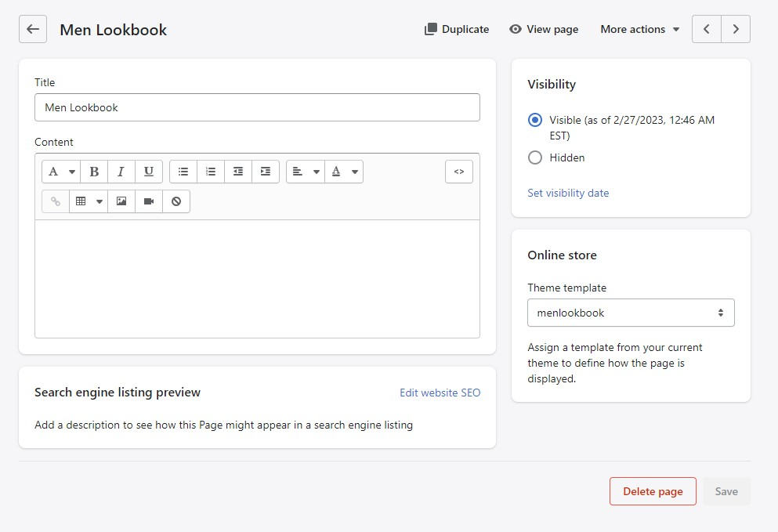Open the Theme template dropdown
The image size is (778, 532).
tap(631, 313)
